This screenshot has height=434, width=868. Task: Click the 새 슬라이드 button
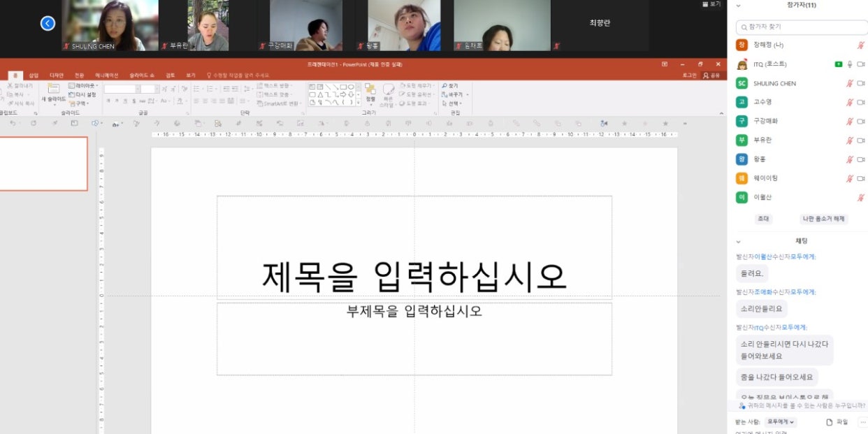tap(54, 93)
